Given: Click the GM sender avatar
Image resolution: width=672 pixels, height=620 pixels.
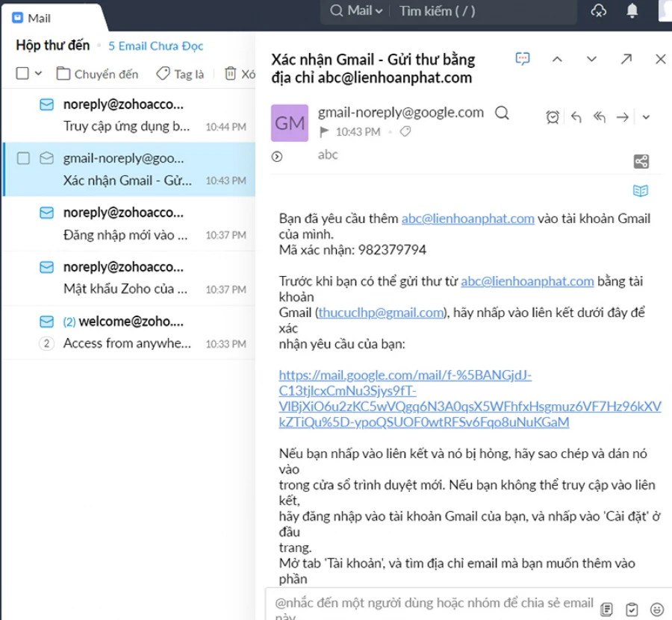Looking at the screenshot, I should point(290,123).
